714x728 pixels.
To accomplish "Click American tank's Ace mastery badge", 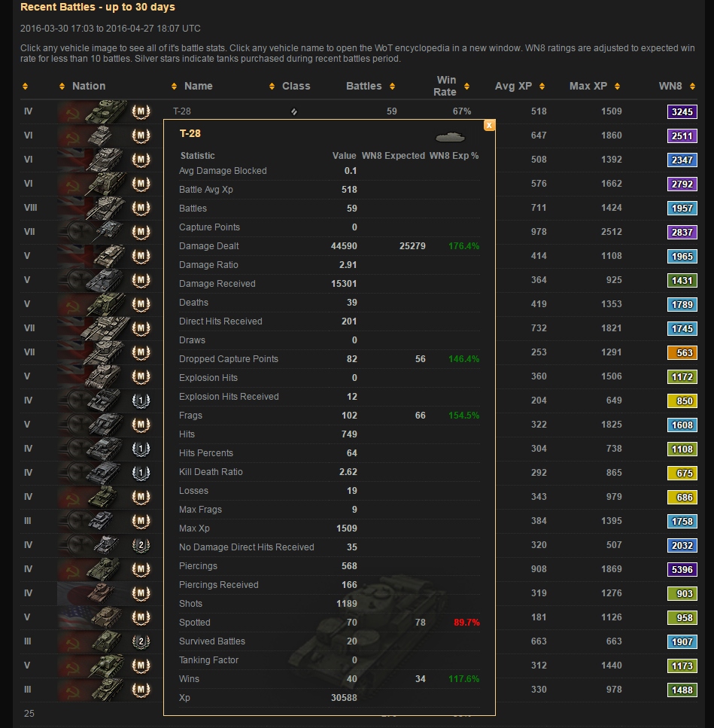I will tap(141, 617).
